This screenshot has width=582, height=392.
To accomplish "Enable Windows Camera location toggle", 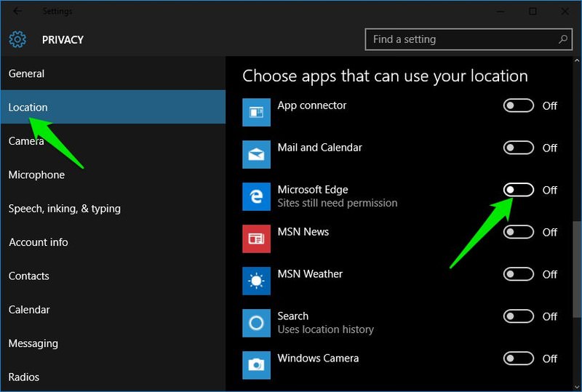I will [518, 359].
